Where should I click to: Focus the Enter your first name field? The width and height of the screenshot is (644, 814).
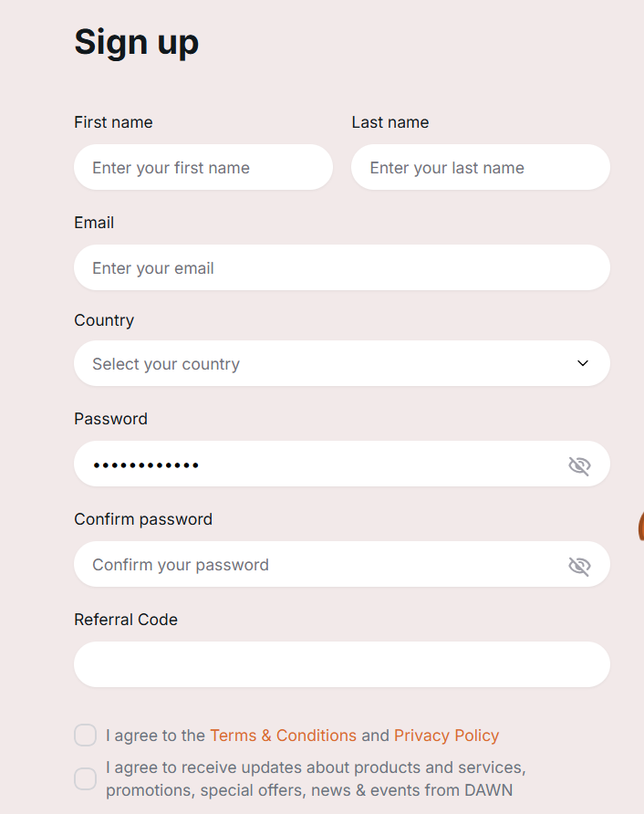[203, 167]
